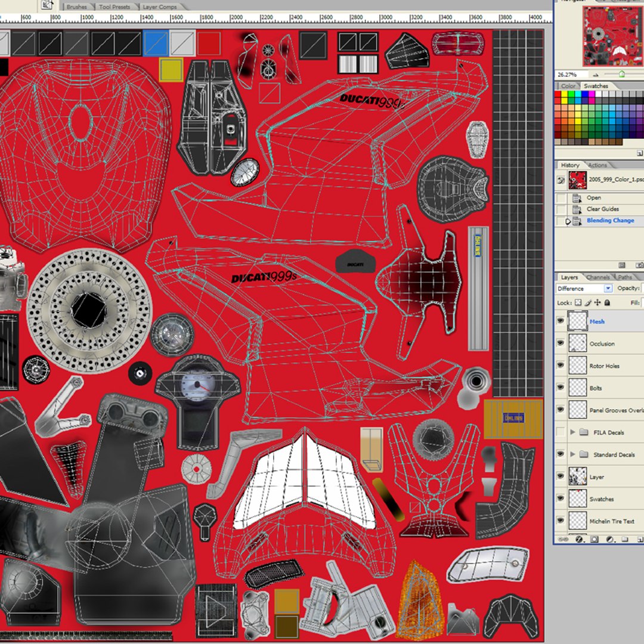The width and height of the screenshot is (644, 644).
Task: Click the zoom out icon in Navigator
Action: tap(596, 75)
